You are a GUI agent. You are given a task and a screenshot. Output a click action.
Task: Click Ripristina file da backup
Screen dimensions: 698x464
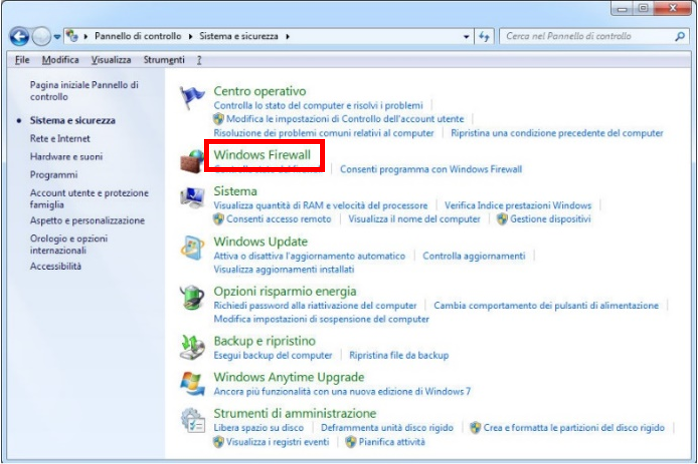[399, 355]
